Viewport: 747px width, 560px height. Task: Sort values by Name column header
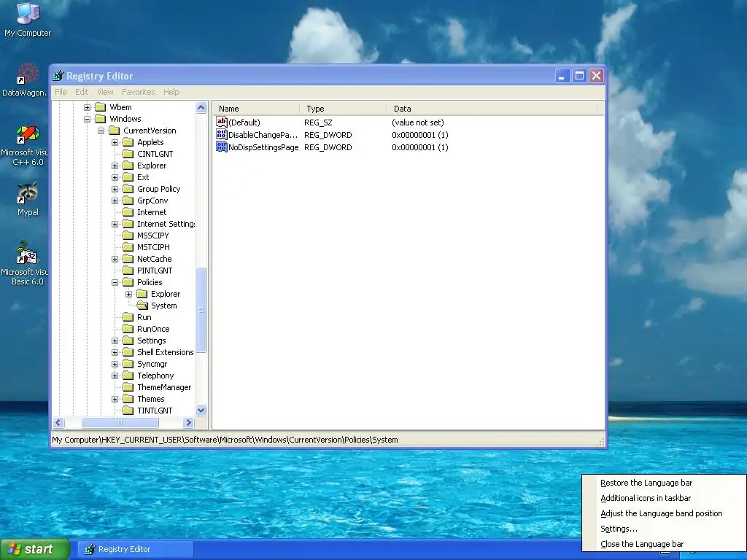coord(256,109)
